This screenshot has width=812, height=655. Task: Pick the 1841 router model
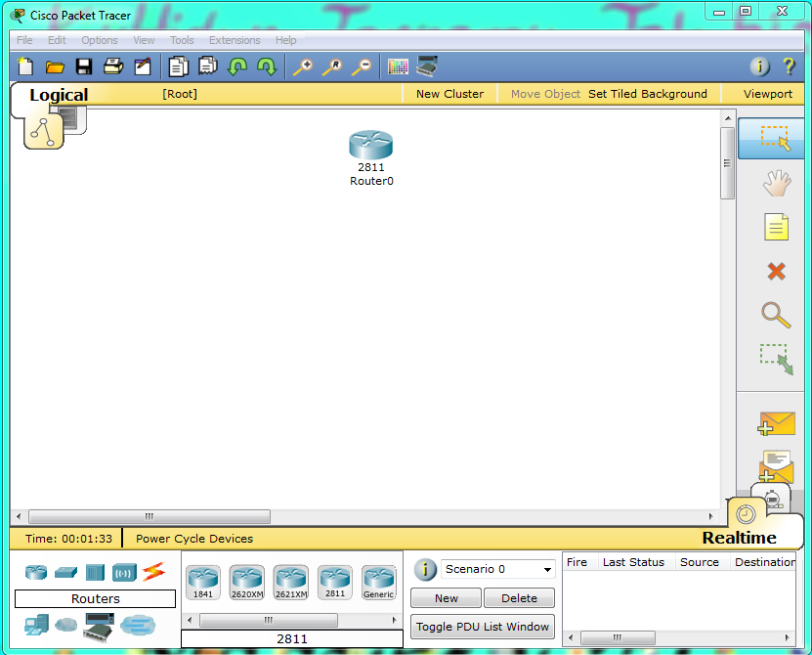click(203, 583)
